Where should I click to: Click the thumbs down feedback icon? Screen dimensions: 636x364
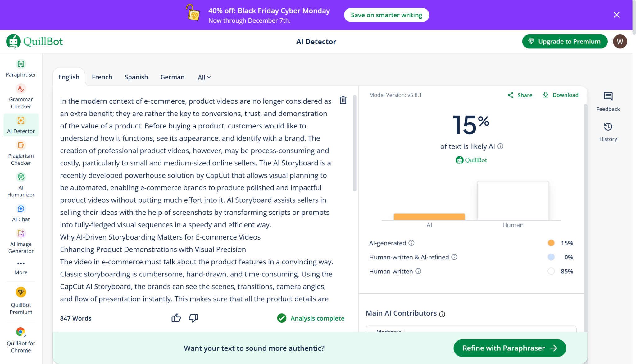pos(193,318)
